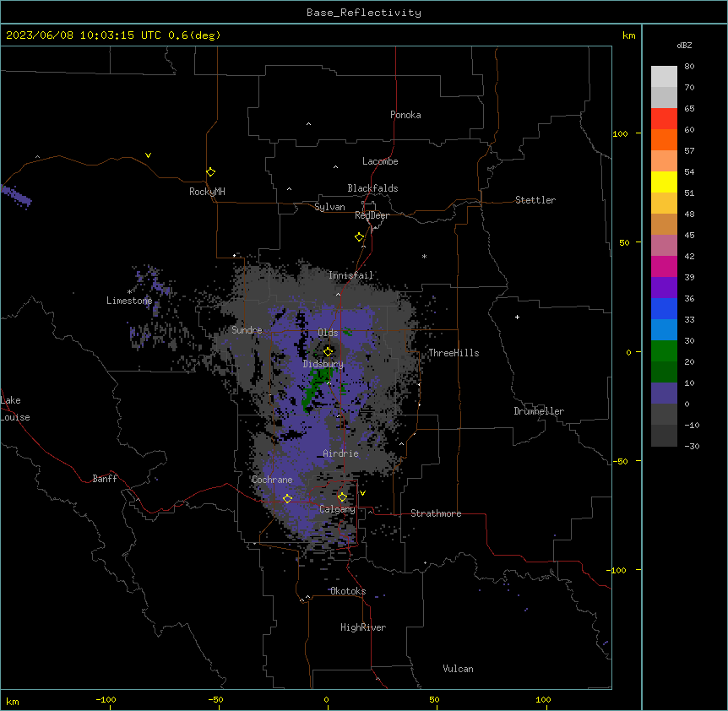
Task: Click the yellow V marker northwest of RockyMH
Action: click(148, 155)
